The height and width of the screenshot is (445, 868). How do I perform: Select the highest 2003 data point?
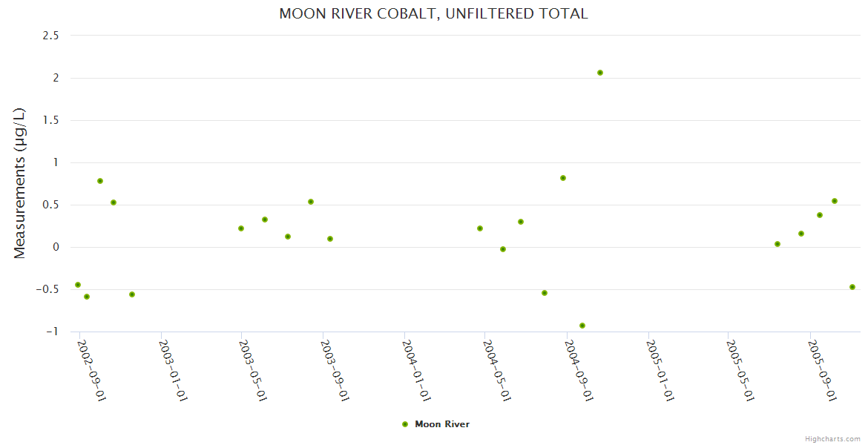click(311, 202)
